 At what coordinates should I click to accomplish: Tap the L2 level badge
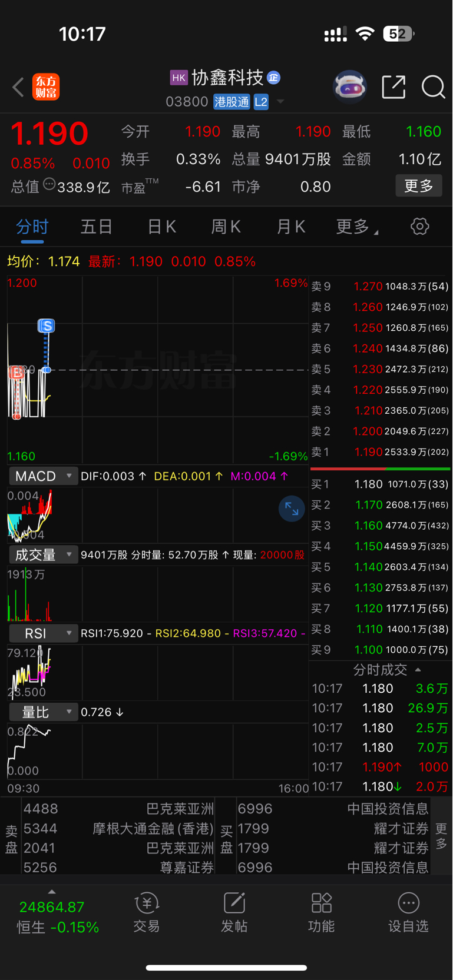pyautogui.click(x=261, y=102)
